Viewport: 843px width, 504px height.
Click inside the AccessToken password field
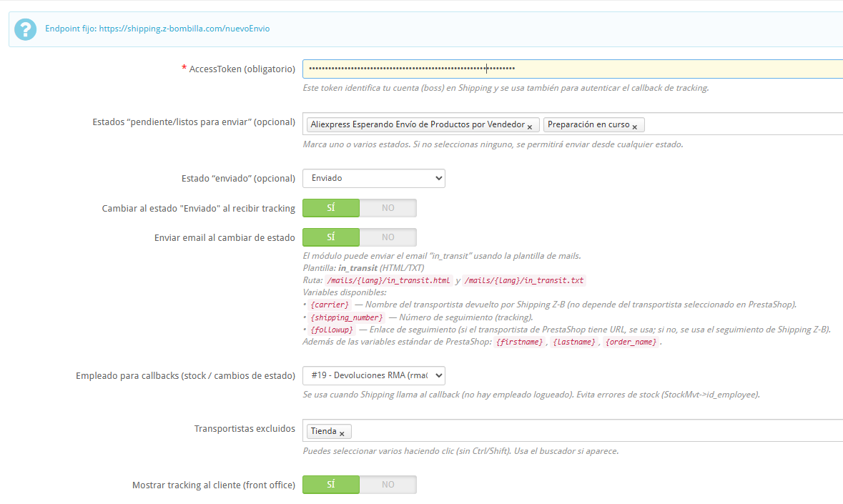pyautogui.click(x=572, y=69)
